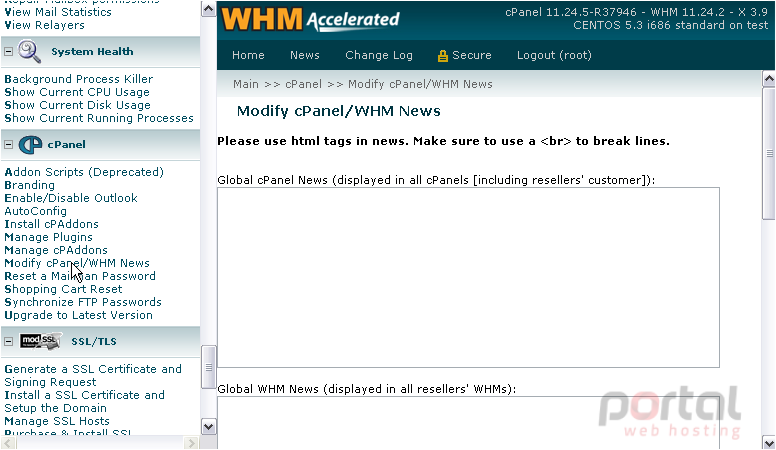Open Reset a Mailman Password
The image size is (776, 450).
click(x=80, y=276)
